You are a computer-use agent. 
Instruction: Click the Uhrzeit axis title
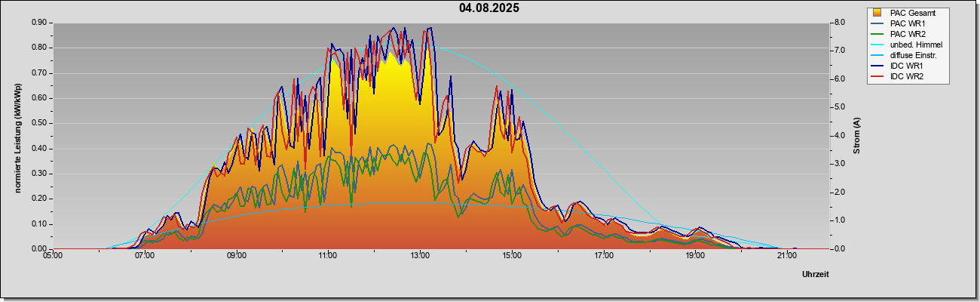point(816,275)
